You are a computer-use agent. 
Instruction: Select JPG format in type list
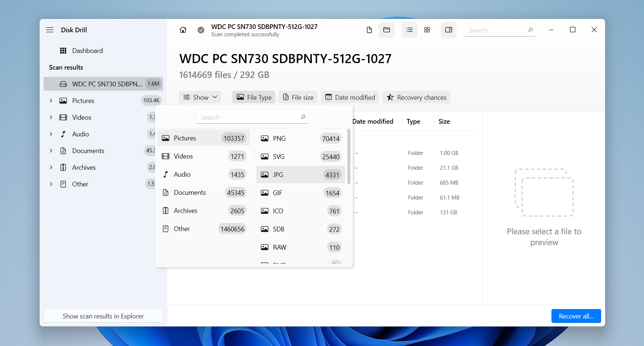pos(301,175)
